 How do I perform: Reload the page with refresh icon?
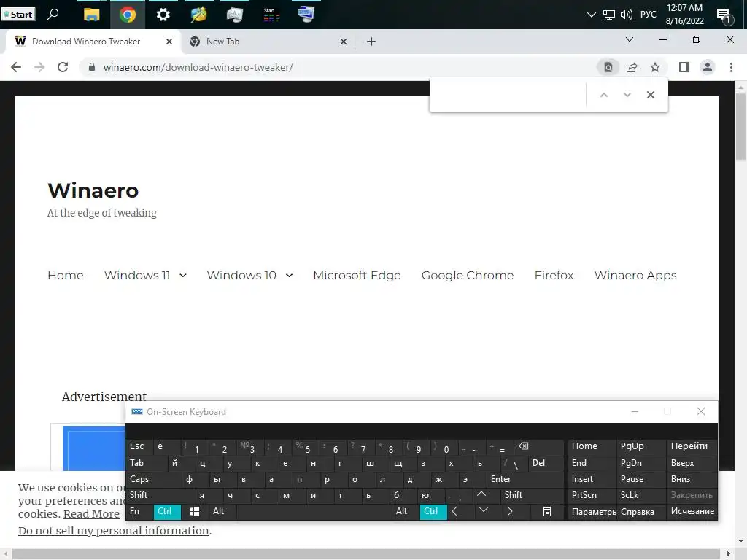[x=63, y=67]
